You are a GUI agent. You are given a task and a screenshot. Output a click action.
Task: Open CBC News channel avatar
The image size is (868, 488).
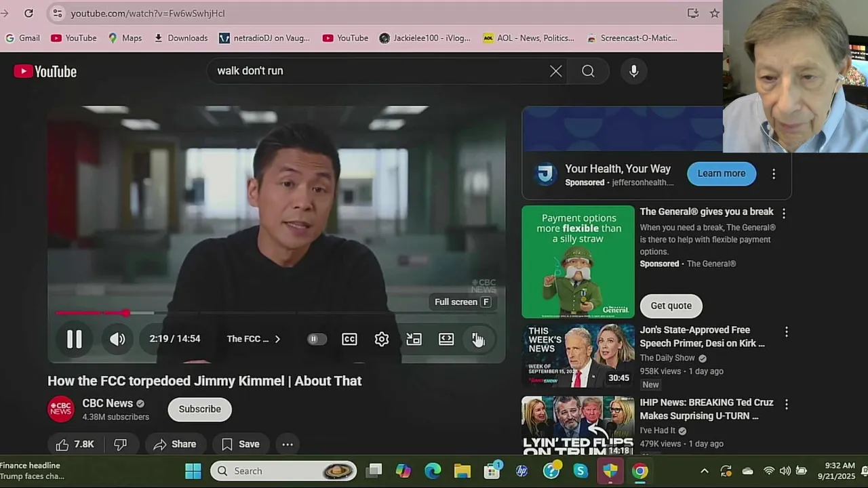60,409
